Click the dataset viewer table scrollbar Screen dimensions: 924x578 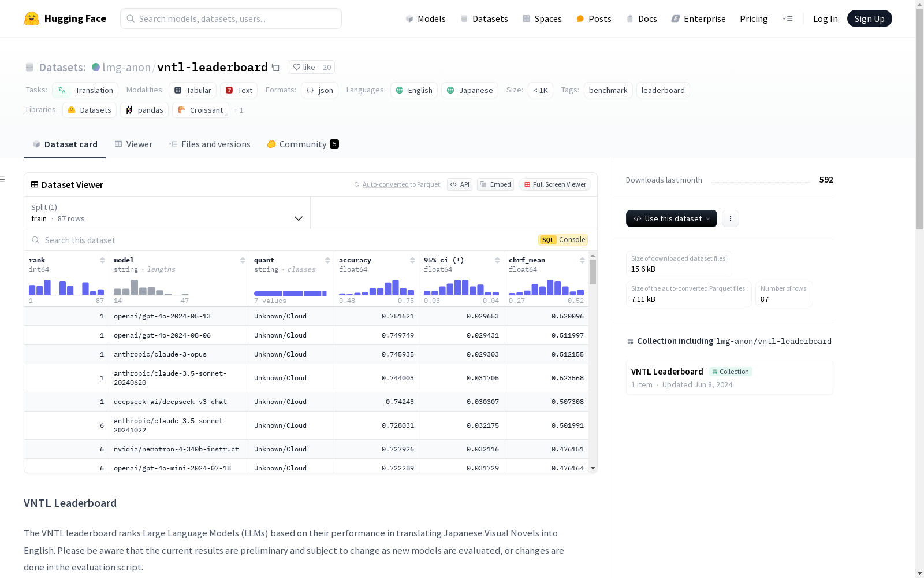point(593,272)
